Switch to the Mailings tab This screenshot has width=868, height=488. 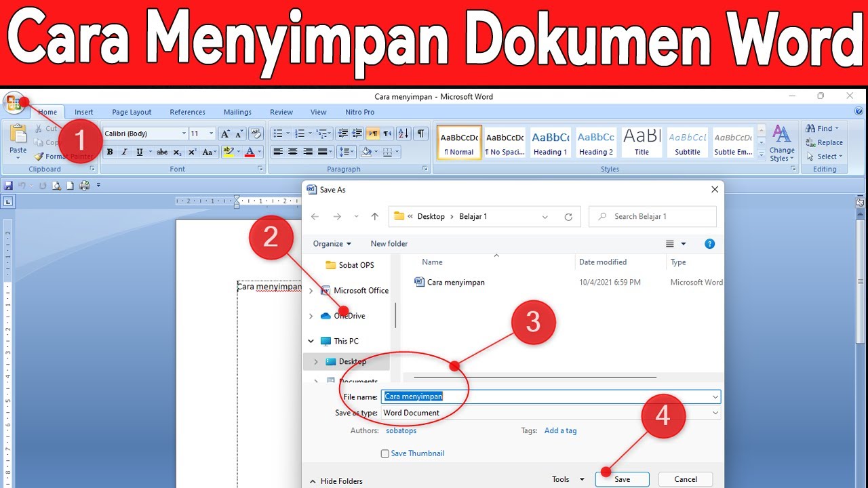[237, 112]
